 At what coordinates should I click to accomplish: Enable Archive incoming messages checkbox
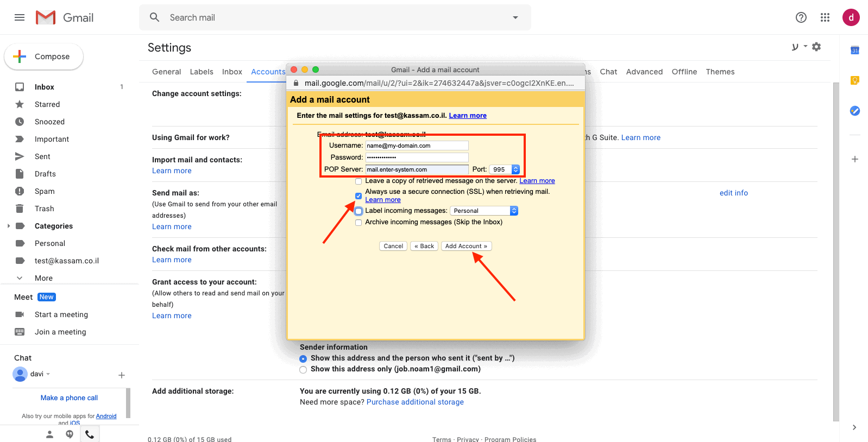pos(358,223)
